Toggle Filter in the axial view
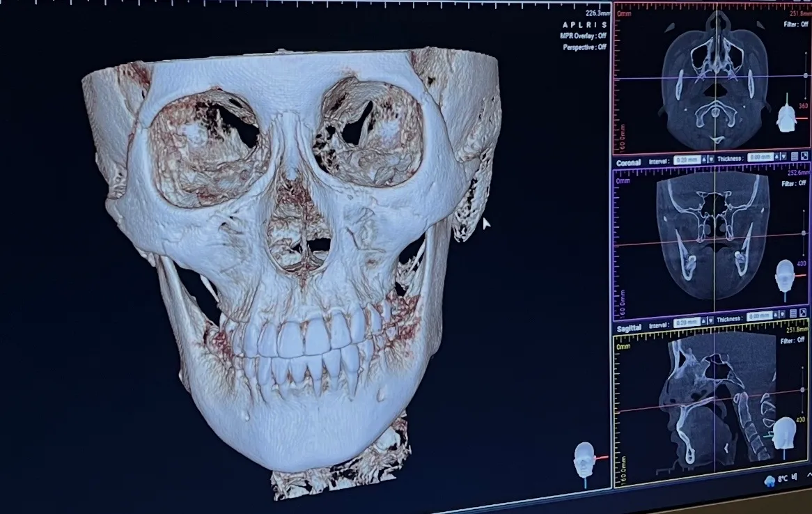 click(x=796, y=24)
